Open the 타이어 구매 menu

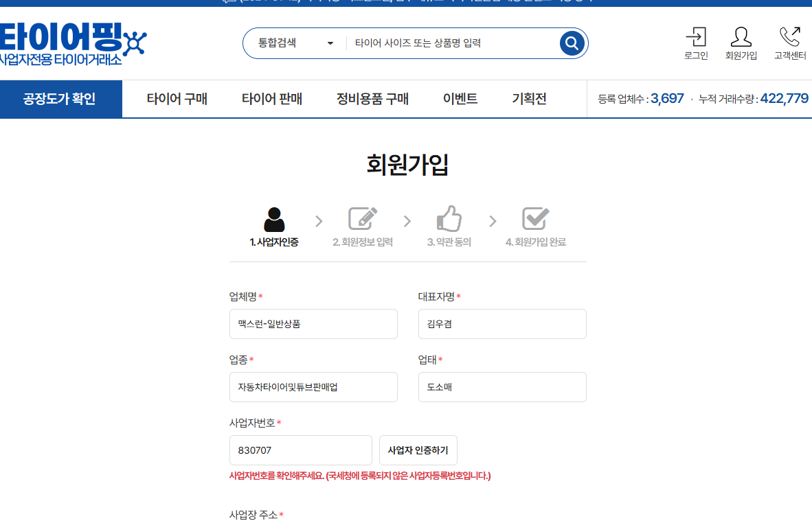177,99
